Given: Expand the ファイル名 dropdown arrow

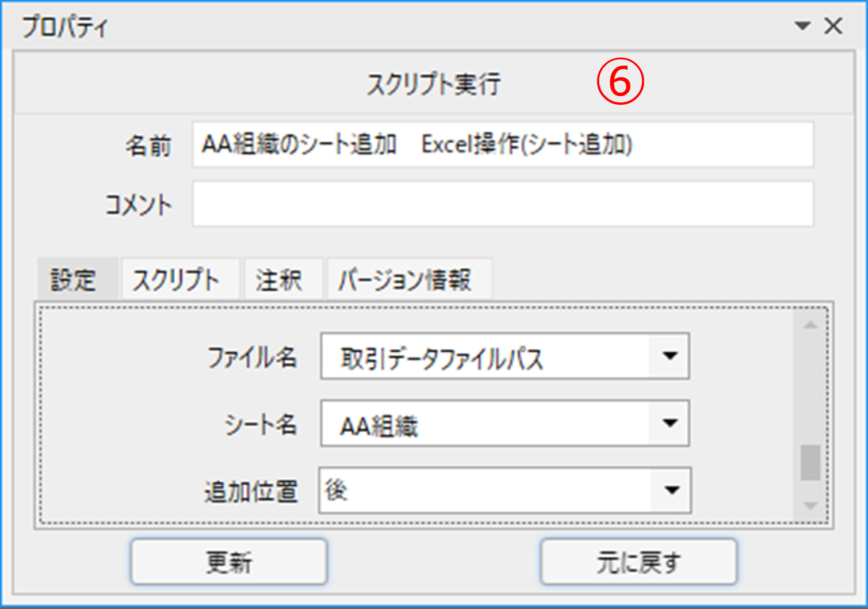Looking at the screenshot, I should (669, 356).
